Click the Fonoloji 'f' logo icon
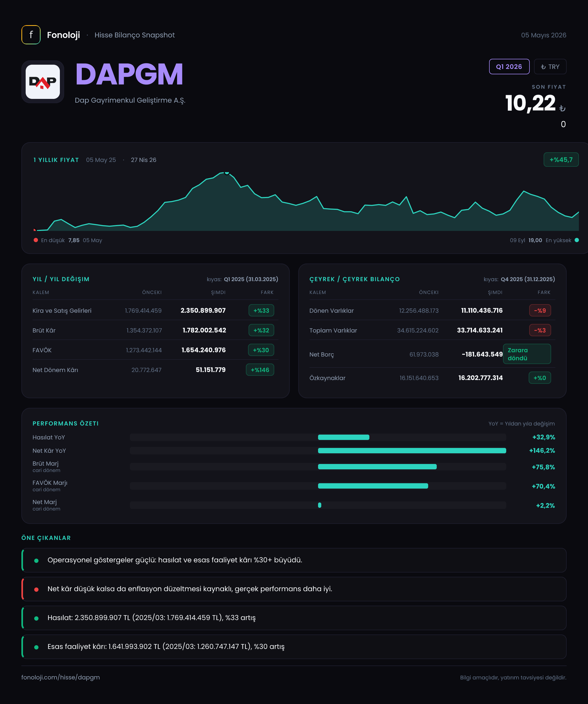The width and height of the screenshot is (588, 704). tap(31, 35)
